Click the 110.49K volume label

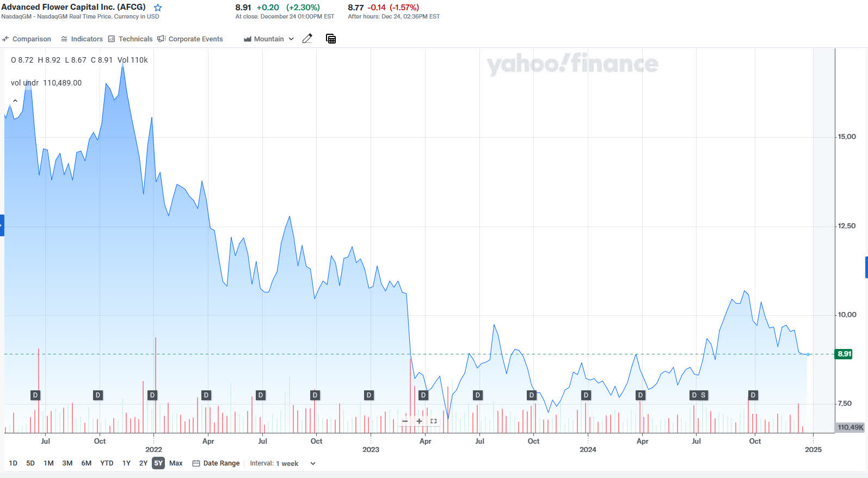[850, 427]
